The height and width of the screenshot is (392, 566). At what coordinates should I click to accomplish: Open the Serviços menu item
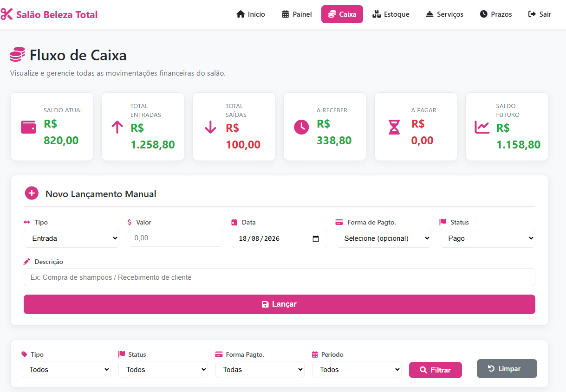tap(444, 14)
